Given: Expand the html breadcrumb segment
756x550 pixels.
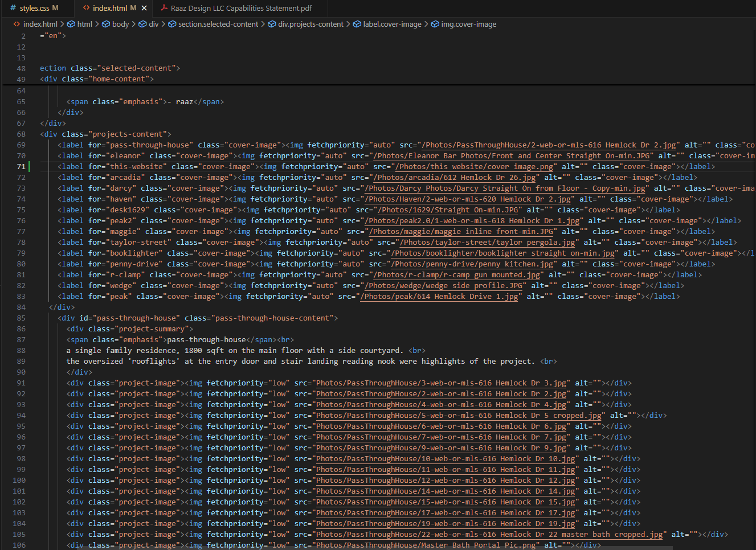Looking at the screenshot, I should (84, 24).
